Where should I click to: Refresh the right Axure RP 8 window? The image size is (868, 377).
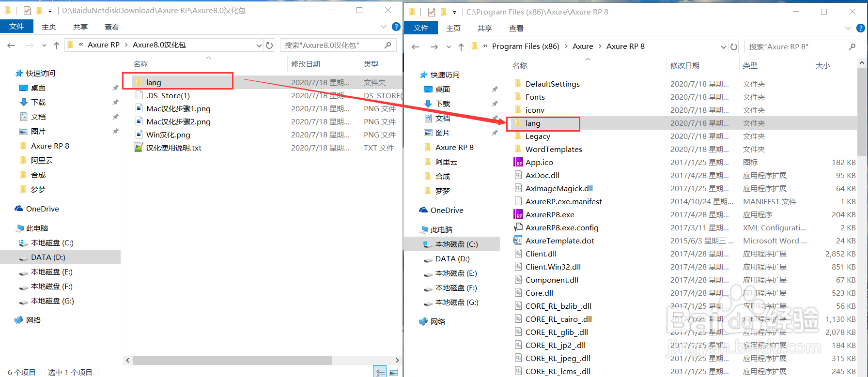pyautogui.click(x=734, y=46)
